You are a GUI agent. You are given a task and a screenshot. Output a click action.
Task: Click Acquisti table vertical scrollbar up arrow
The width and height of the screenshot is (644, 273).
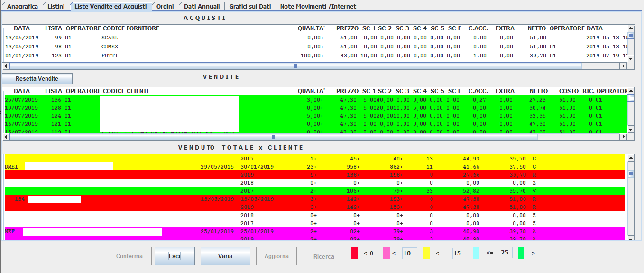631,28
